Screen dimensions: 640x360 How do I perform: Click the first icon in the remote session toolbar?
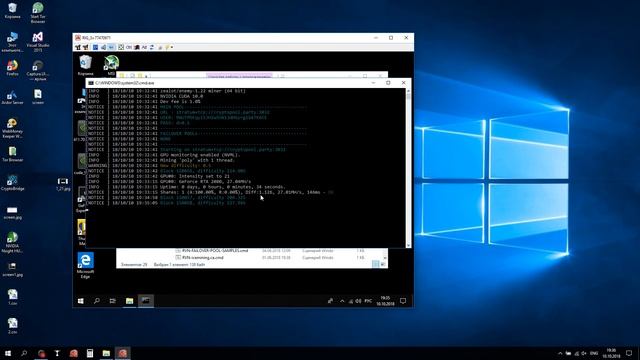(78, 47)
